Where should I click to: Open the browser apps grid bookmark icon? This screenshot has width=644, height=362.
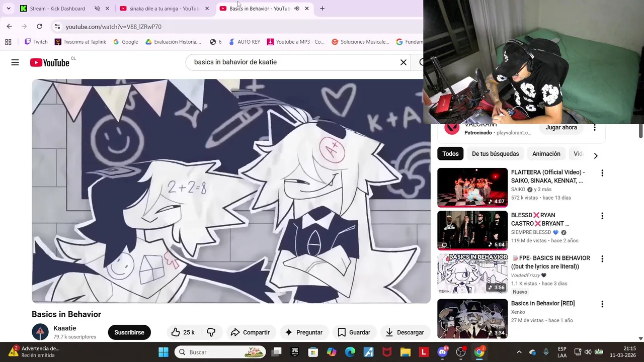[8, 42]
